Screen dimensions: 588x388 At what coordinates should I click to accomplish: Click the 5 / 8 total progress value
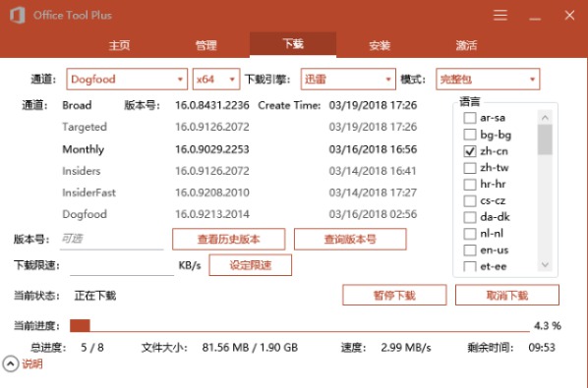[x=92, y=348]
